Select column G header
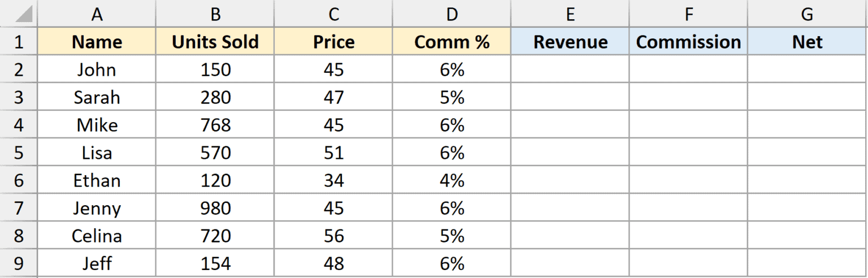Viewport: 868px width, 278px height. point(808,14)
